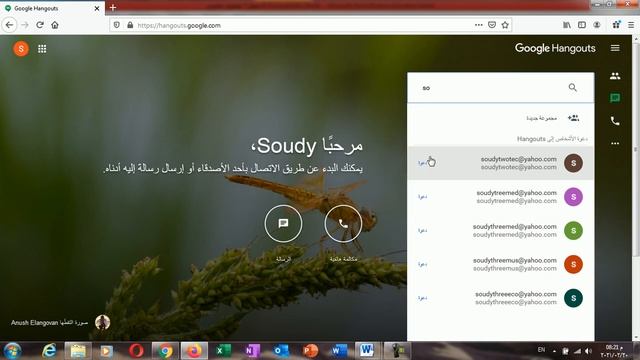The height and width of the screenshot is (360, 640).
Task: Select contact soudytwotec@yahoo.com
Action: point(500,163)
